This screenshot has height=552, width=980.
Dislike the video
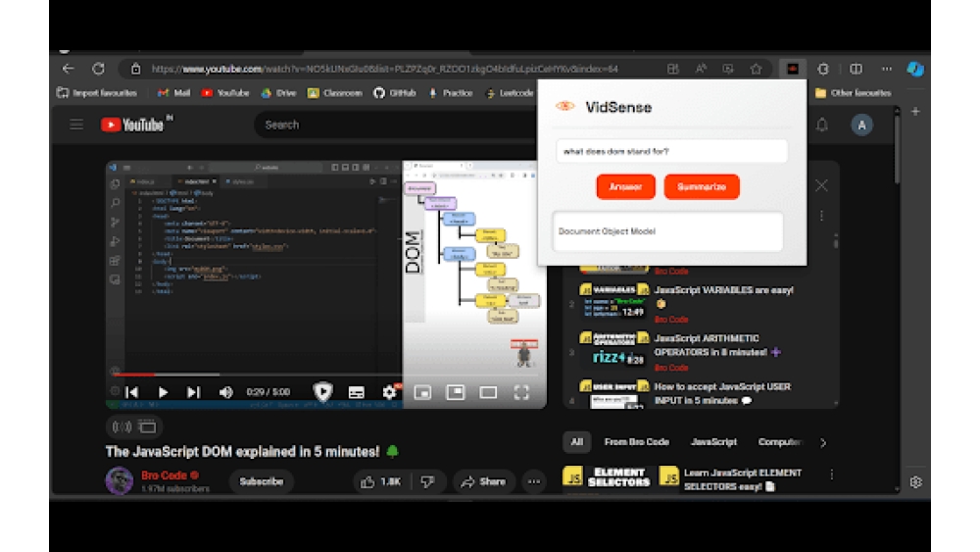click(428, 481)
